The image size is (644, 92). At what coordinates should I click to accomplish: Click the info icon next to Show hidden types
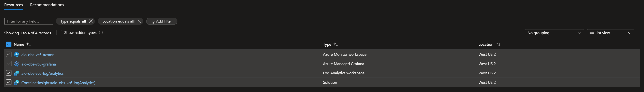[101, 33]
